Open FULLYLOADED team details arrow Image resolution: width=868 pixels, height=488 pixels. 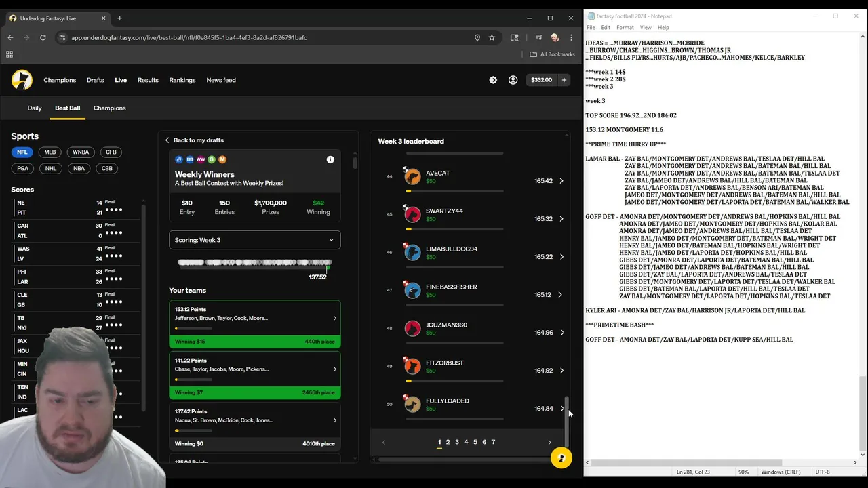562,409
